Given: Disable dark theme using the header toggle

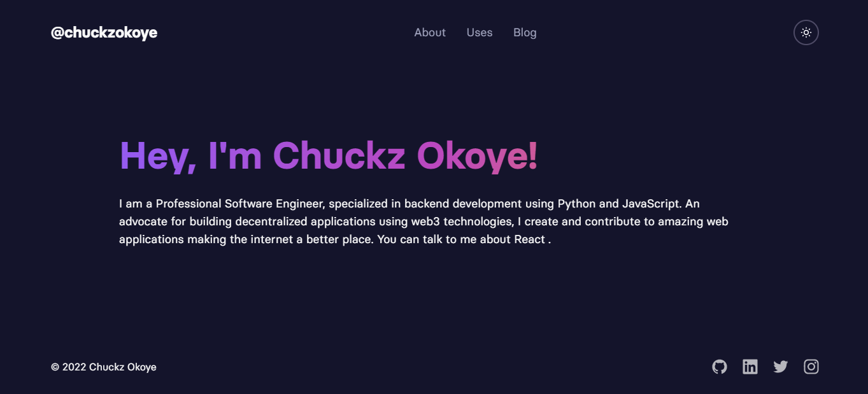Looking at the screenshot, I should pyautogui.click(x=806, y=32).
